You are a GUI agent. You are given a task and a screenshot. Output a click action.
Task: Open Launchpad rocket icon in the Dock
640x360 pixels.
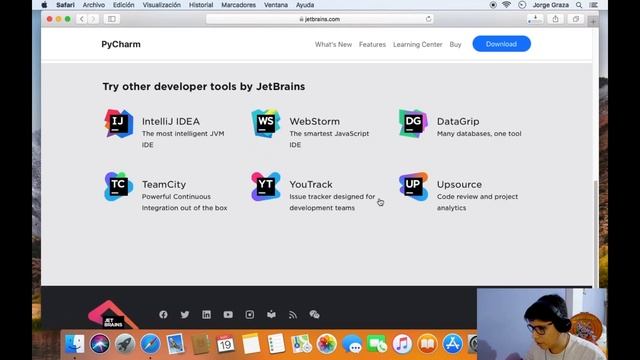click(125, 344)
